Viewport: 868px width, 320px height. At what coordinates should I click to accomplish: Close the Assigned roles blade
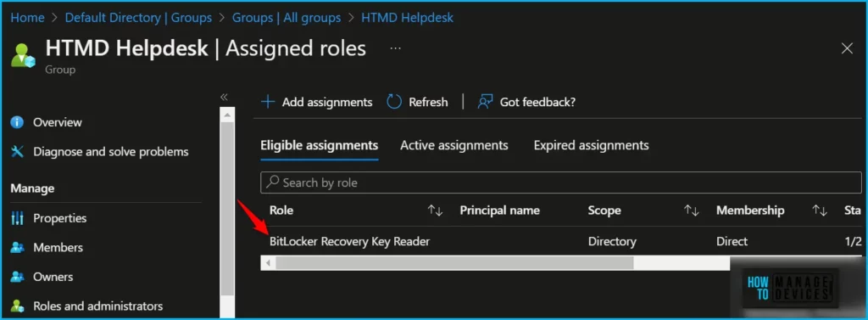[x=847, y=48]
